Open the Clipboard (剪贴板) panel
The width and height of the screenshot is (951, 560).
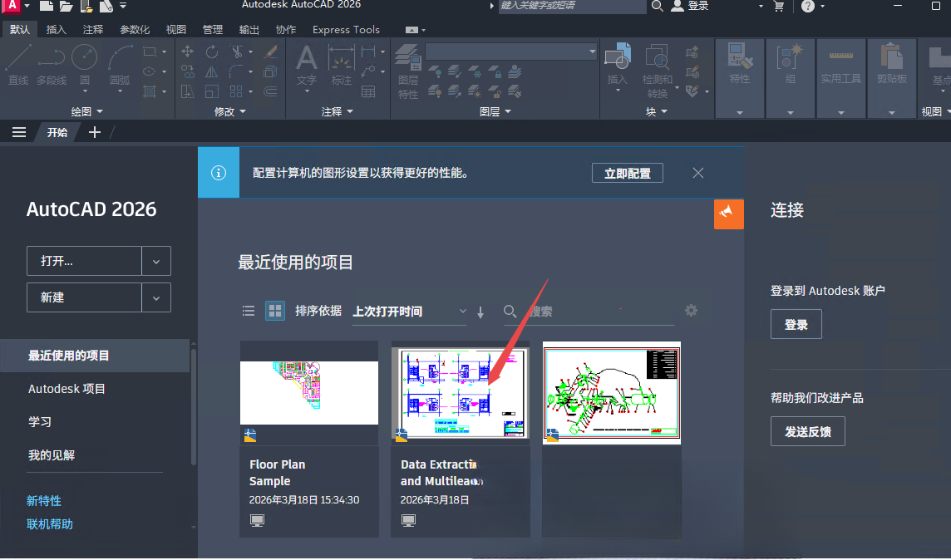tap(891, 79)
